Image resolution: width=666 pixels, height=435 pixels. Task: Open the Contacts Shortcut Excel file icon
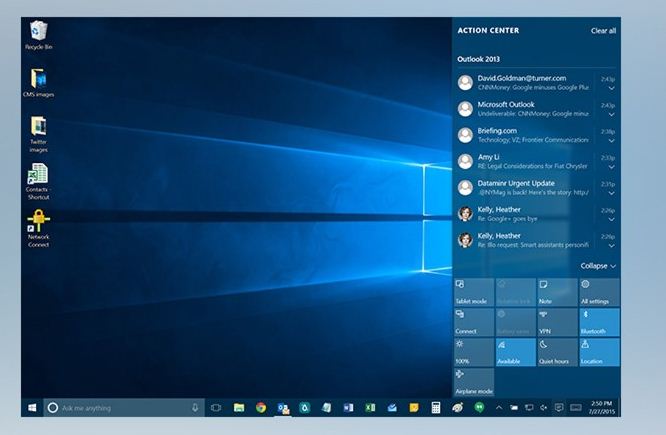[38, 182]
